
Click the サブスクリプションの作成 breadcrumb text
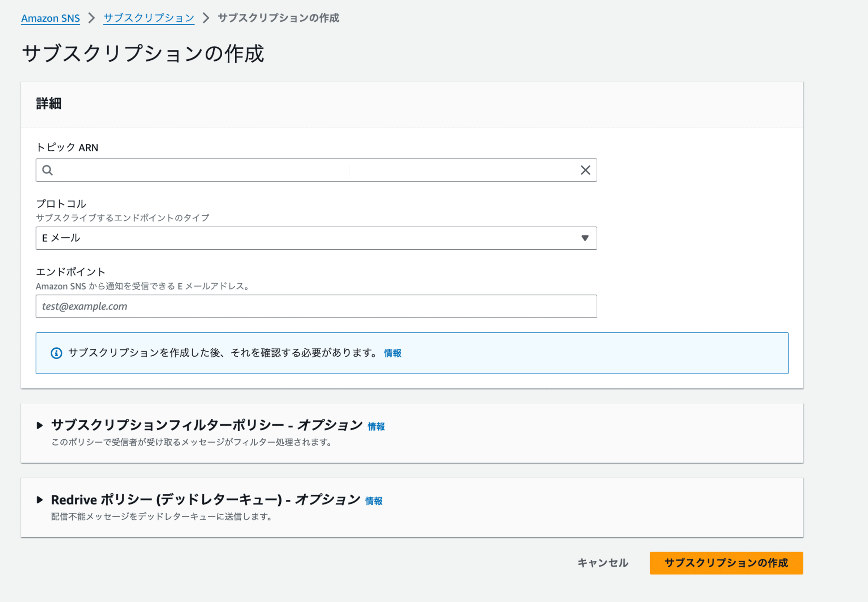click(278, 18)
